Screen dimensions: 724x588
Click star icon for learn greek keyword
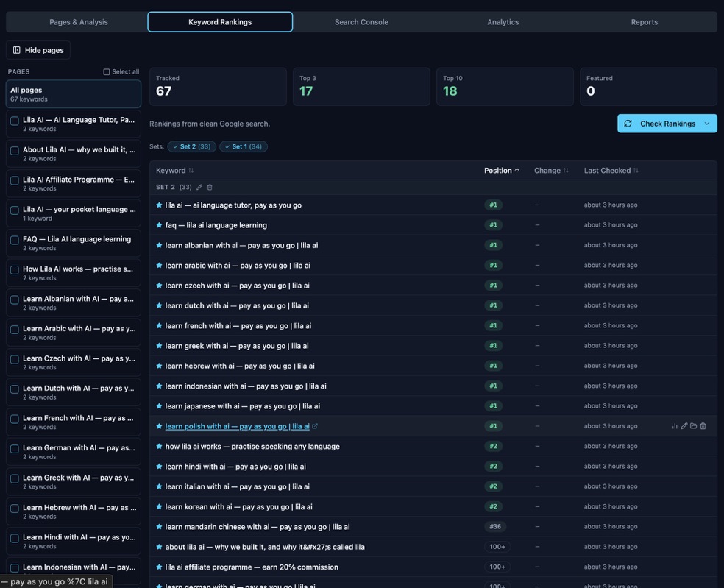click(x=159, y=345)
